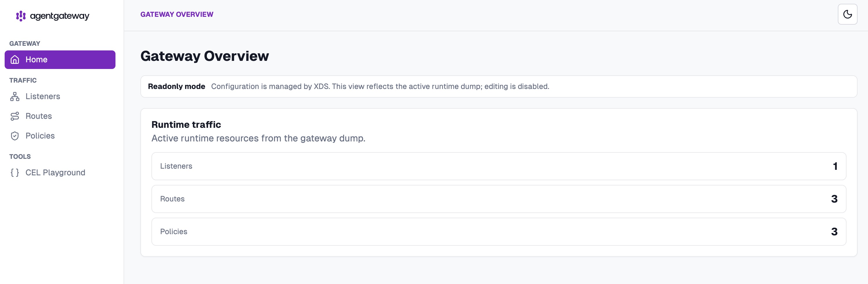Viewport: 868px width, 284px height.
Task: Open Listeners in the Traffic section
Action: pyautogui.click(x=60, y=97)
